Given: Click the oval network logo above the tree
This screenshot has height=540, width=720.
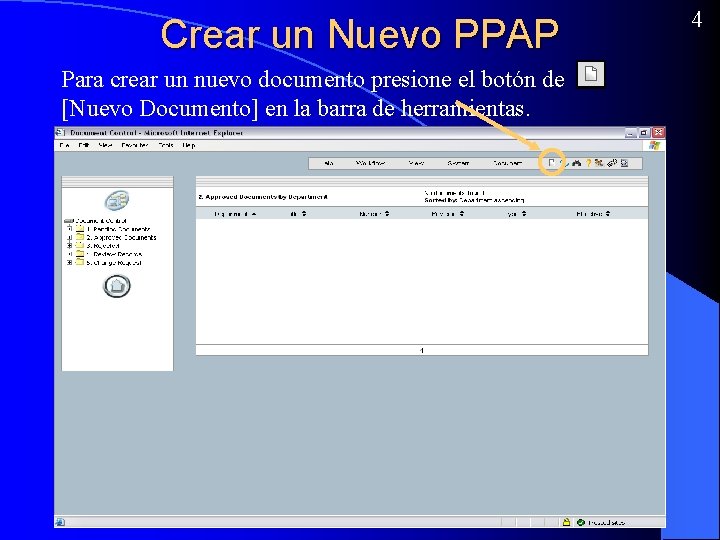Looking at the screenshot, I should click(x=117, y=200).
